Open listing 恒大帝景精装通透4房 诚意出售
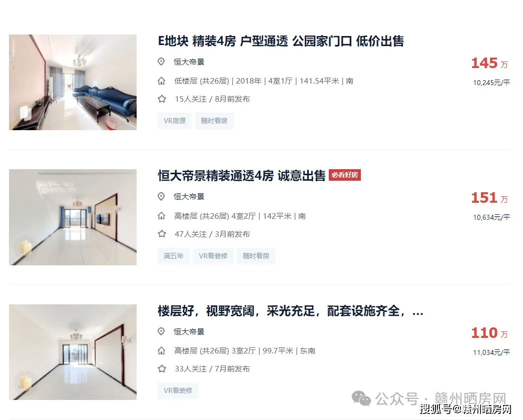The width and height of the screenshot is (523, 420). (x=242, y=176)
